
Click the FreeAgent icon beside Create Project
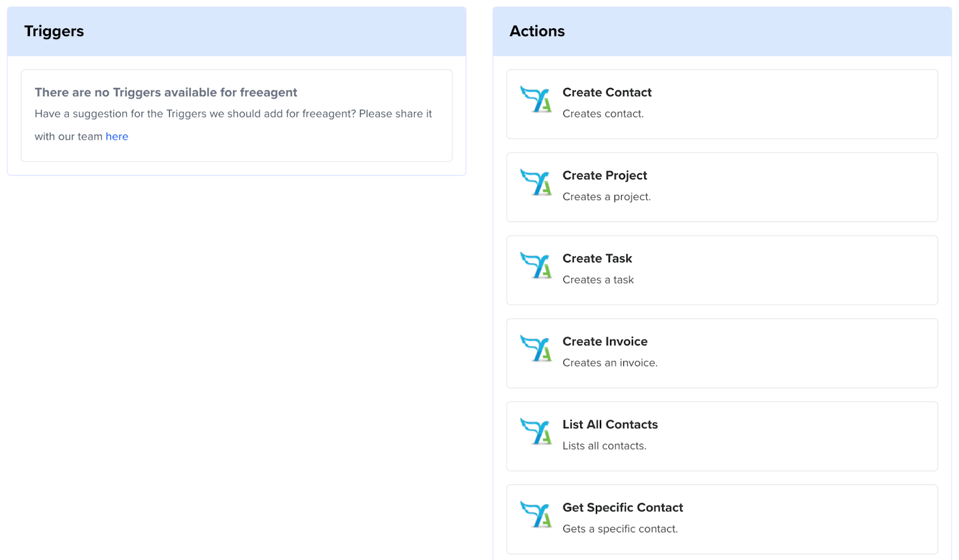coord(535,183)
